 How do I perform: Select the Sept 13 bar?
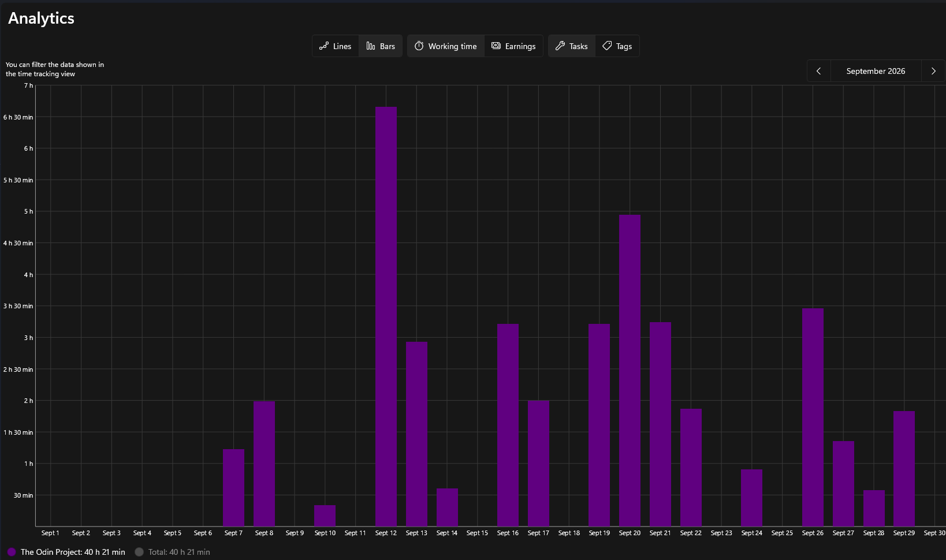pyautogui.click(x=416, y=434)
